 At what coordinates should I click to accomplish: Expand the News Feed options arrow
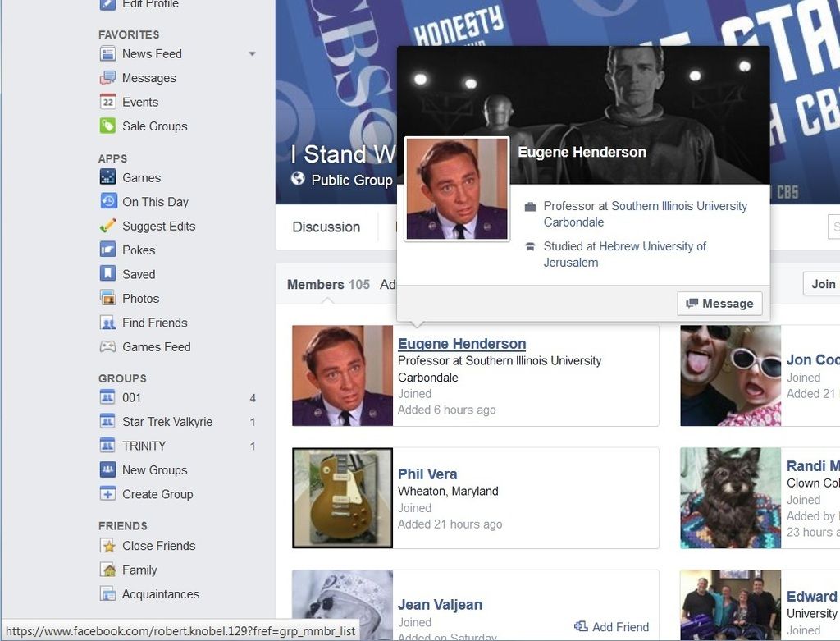tap(252, 53)
